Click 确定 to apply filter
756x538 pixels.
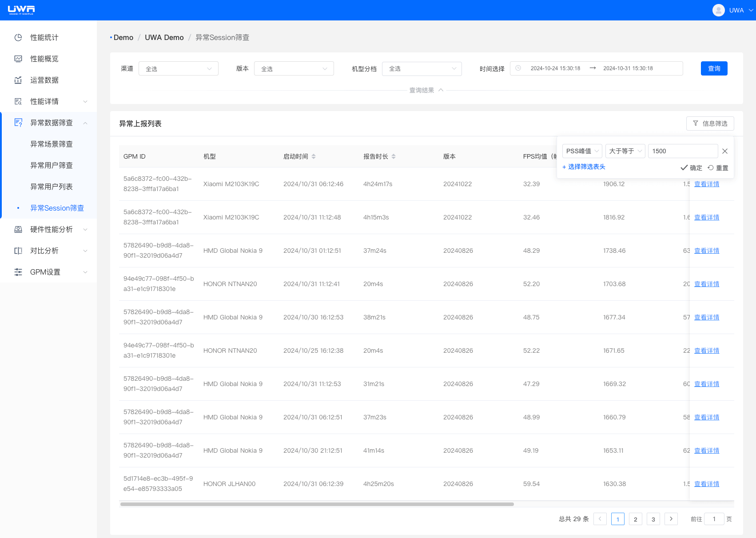[691, 167]
